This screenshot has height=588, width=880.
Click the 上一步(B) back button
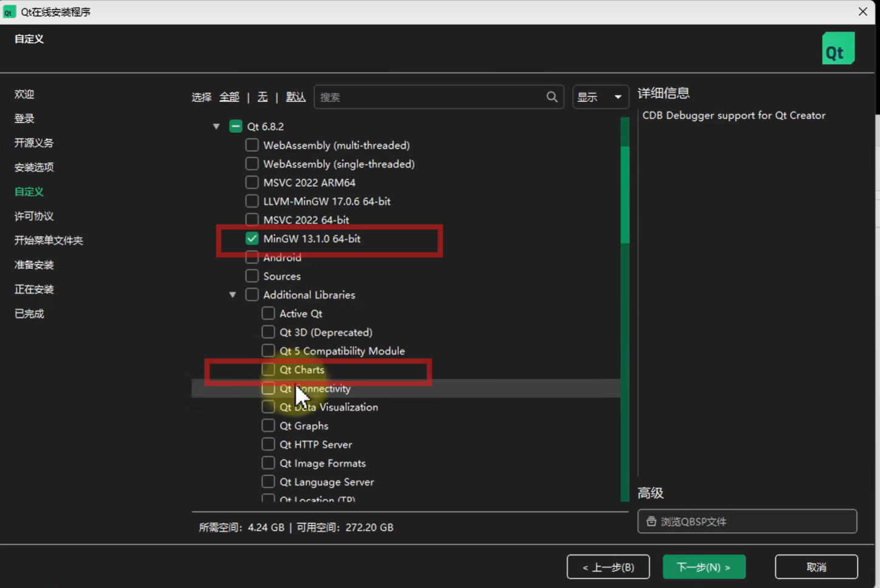[608, 567]
